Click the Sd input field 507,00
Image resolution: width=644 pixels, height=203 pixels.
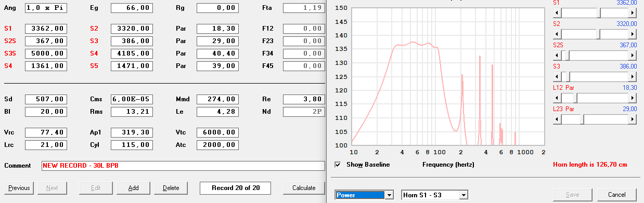[x=46, y=99]
